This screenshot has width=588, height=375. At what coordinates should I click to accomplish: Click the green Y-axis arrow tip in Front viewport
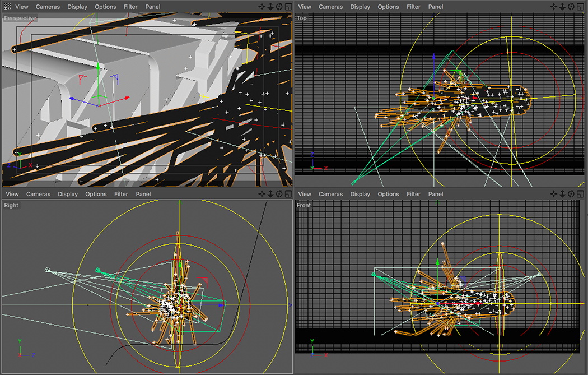(x=437, y=261)
